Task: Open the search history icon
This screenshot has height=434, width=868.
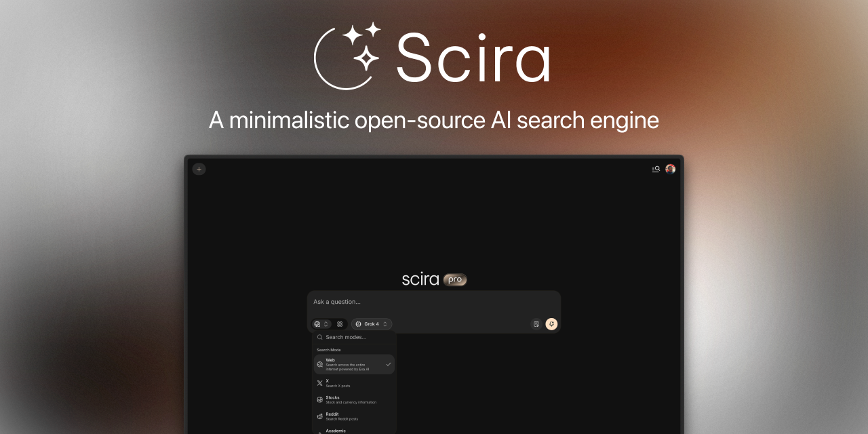Action: coord(656,169)
